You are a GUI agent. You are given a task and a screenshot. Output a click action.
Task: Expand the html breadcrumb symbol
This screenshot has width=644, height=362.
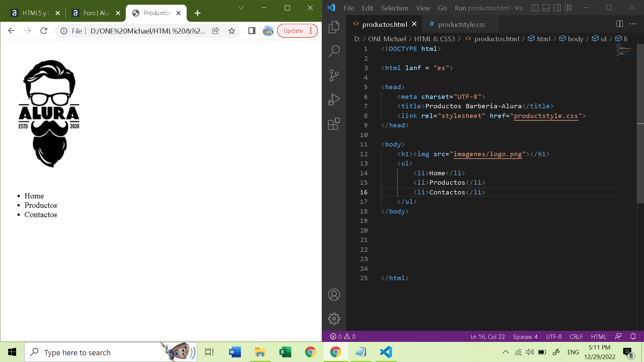539,39
